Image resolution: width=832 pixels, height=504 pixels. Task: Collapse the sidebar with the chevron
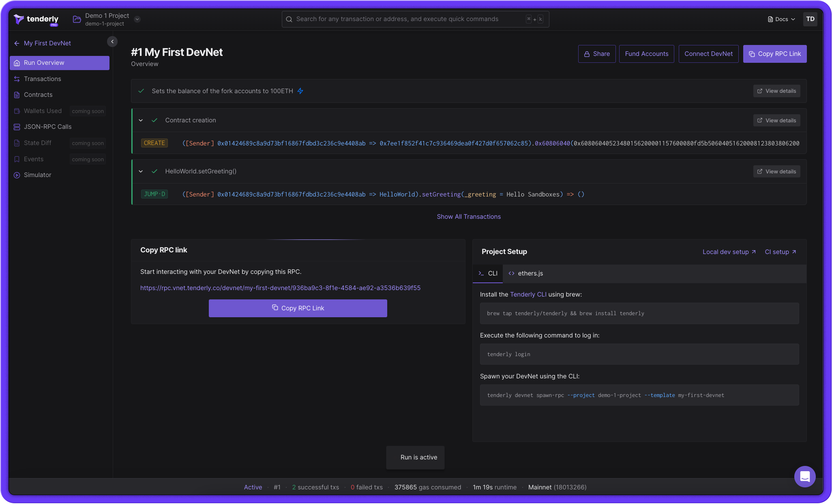112,41
